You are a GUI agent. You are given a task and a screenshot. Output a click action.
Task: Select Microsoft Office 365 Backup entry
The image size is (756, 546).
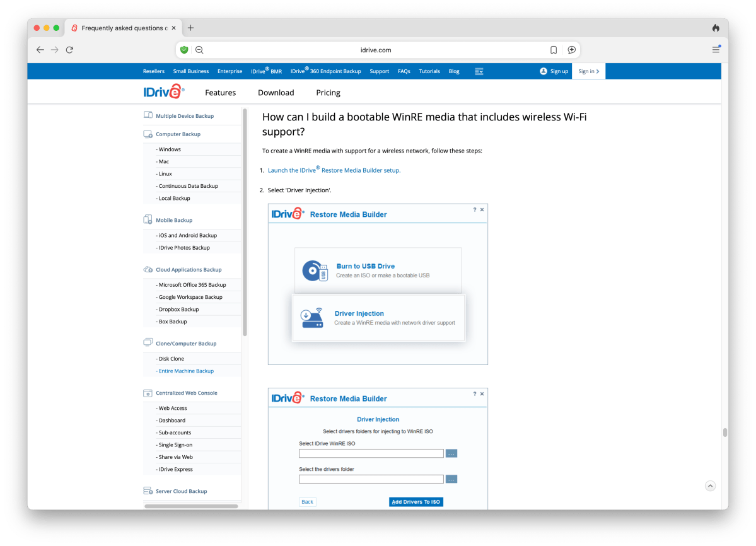pyautogui.click(x=192, y=285)
